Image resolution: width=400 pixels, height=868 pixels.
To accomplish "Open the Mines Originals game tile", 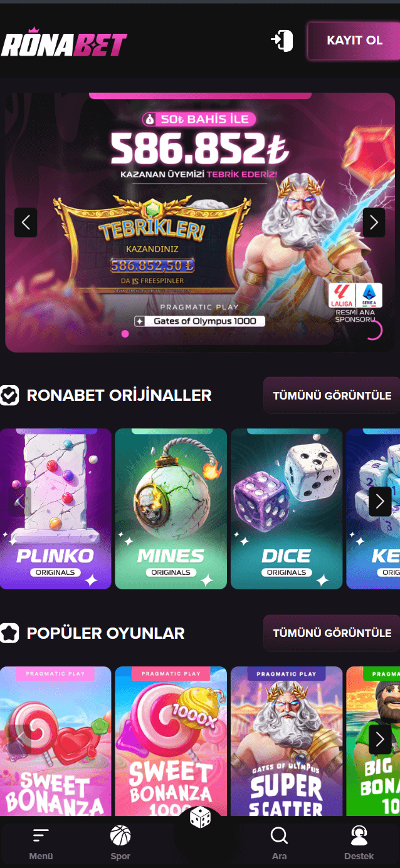I will pos(171,509).
